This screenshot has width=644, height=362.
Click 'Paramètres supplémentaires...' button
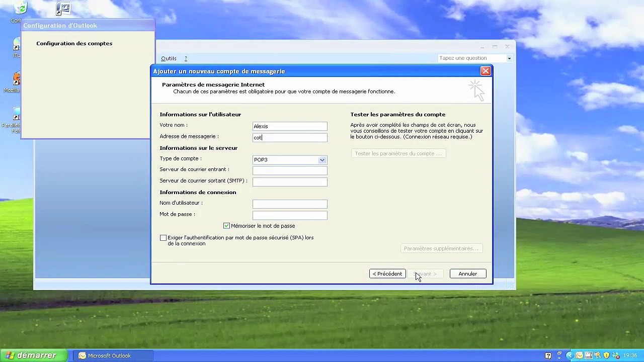(x=441, y=248)
